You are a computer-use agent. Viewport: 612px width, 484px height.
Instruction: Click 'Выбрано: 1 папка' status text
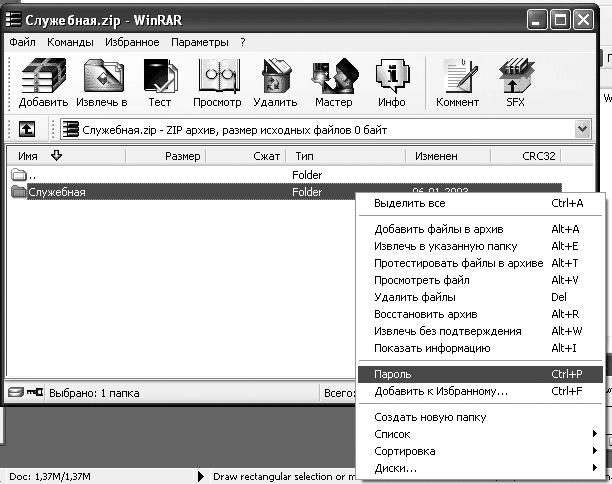tap(94, 393)
